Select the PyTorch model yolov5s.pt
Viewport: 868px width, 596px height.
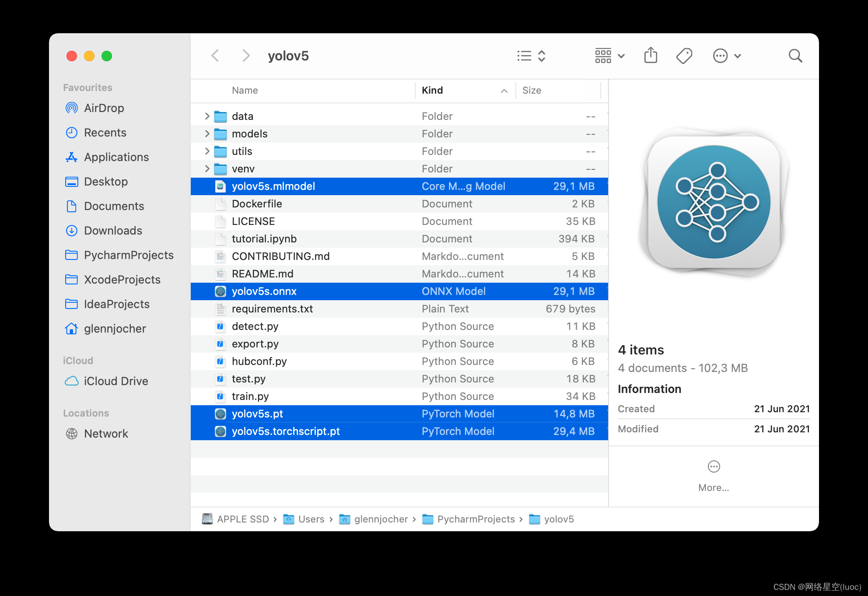click(x=257, y=413)
